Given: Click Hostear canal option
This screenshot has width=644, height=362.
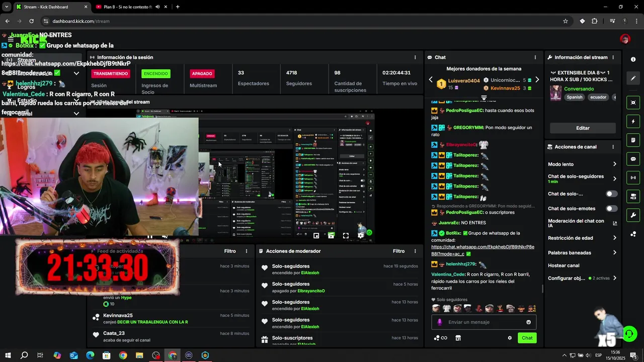Looking at the screenshot, I should [x=563, y=265].
